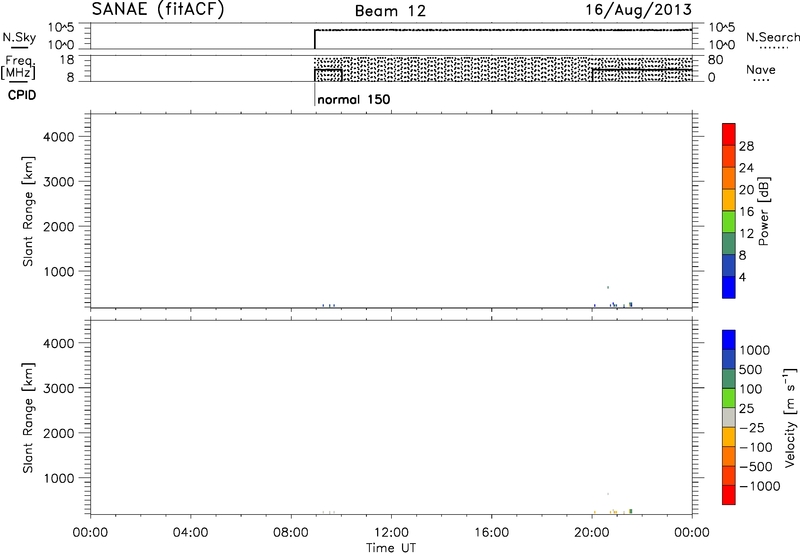Click the −500 label on Velocity colorbar
The height and width of the screenshot is (554, 800).
pyautogui.click(x=755, y=466)
